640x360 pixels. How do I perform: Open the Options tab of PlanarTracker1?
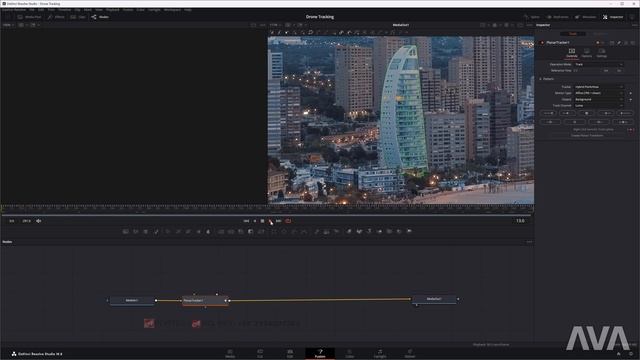point(587,53)
